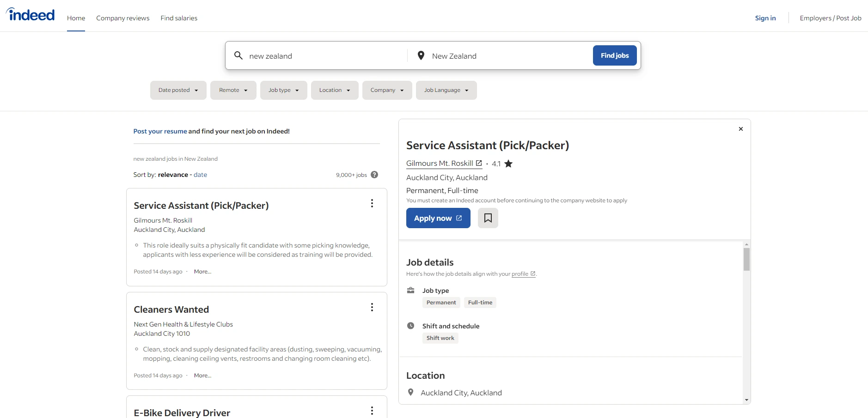Click the search magnifier icon
The height and width of the screenshot is (418, 868).
238,55
